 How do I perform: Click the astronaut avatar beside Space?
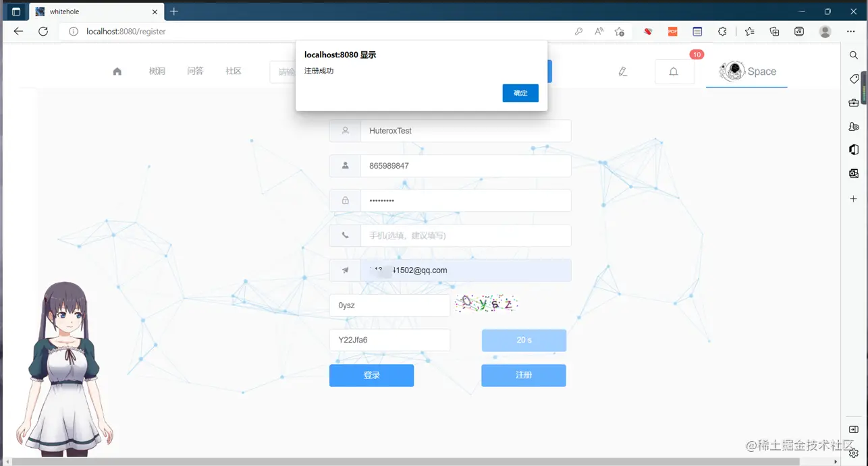coord(732,71)
